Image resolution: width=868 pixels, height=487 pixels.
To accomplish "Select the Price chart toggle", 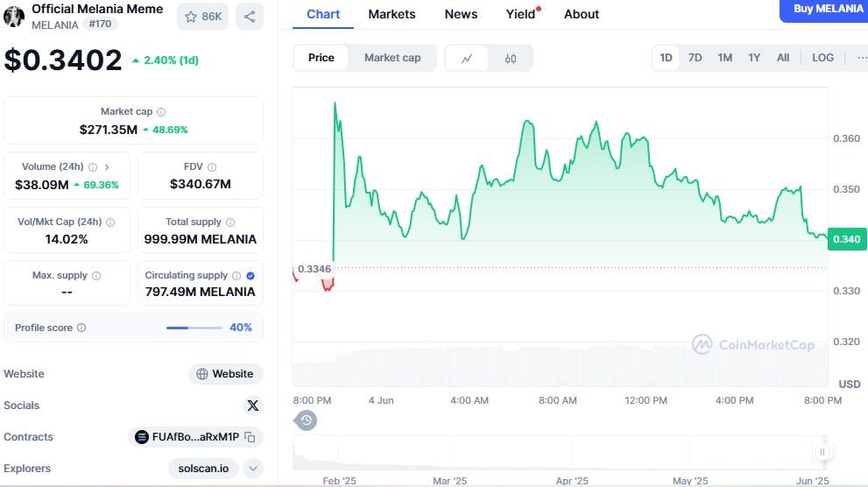I will tap(321, 58).
